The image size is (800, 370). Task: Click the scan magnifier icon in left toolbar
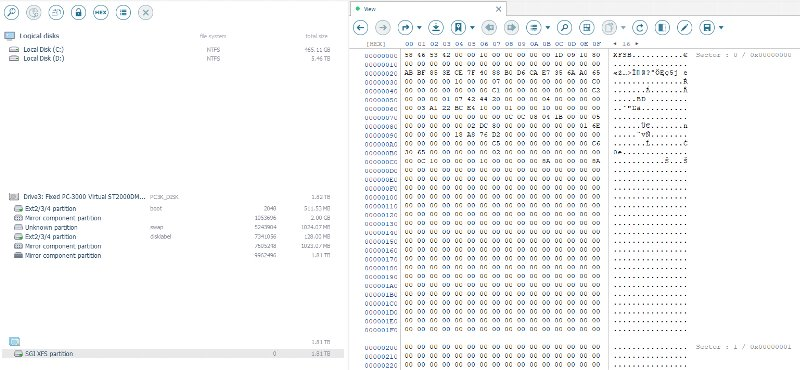point(11,12)
